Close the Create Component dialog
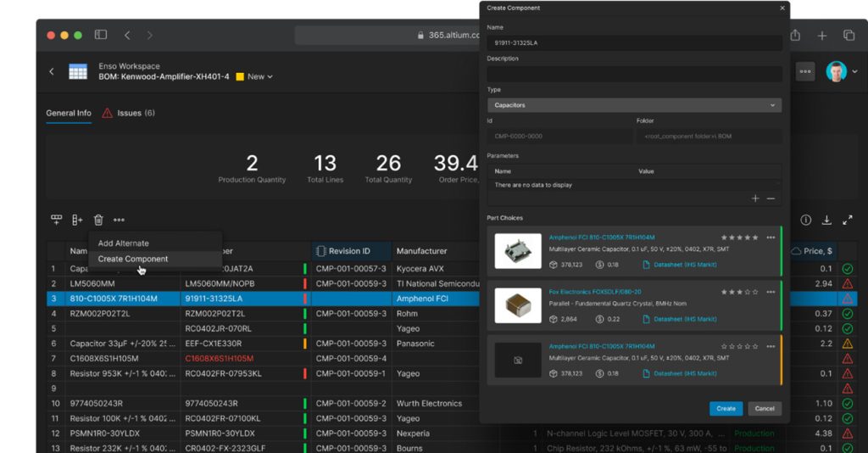This screenshot has width=868, height=453. [782, 8]
